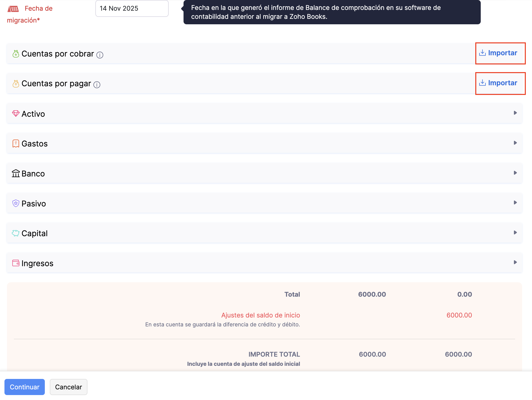Click the Banco building icon
This screenshot has width=532, height=400.
tap(16, 173)
